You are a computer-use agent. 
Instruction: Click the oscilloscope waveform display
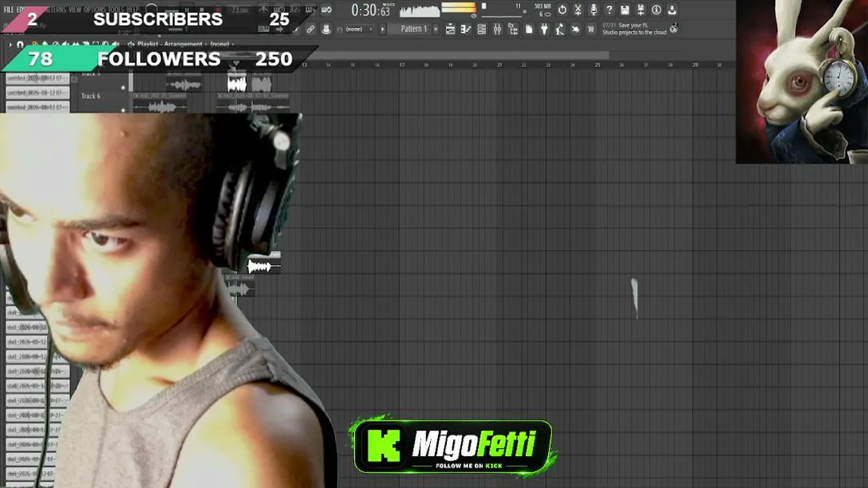419,10
